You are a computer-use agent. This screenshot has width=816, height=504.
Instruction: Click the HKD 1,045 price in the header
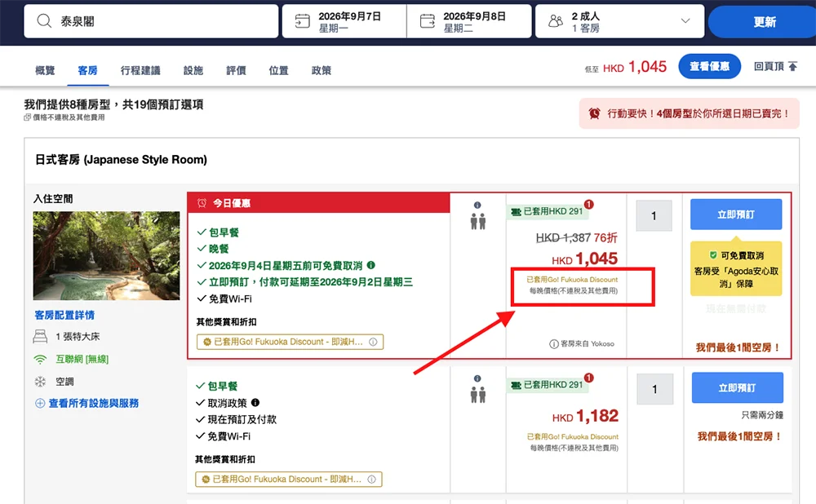coord(634,67)
